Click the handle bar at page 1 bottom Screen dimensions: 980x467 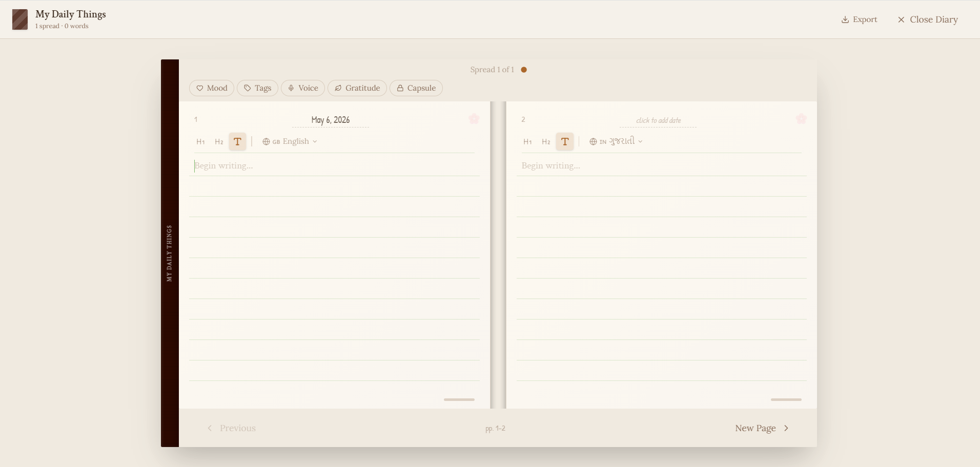(x=459, y=399)
